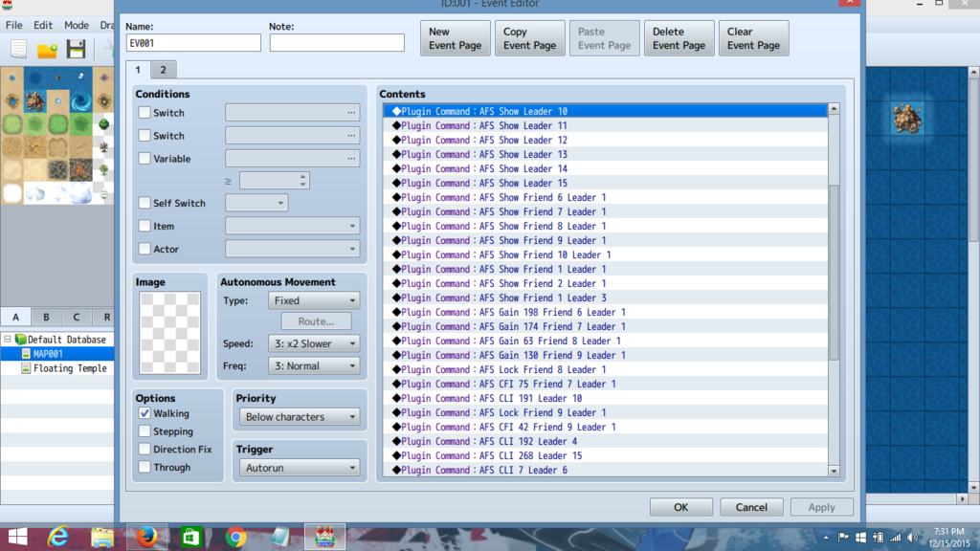Screen dimensions: 980x551
Task: Select command 'AFS Lock Friend 8 Leader 1'
Action: point(605,369)
